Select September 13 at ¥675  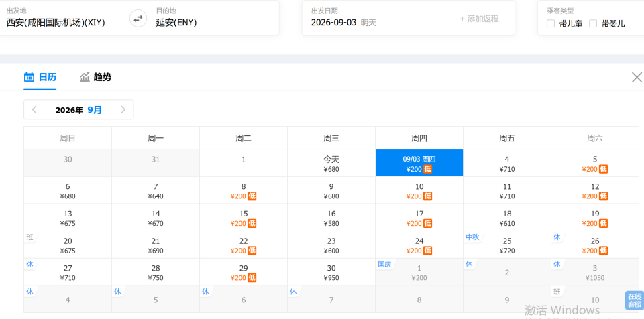[68, 218]
